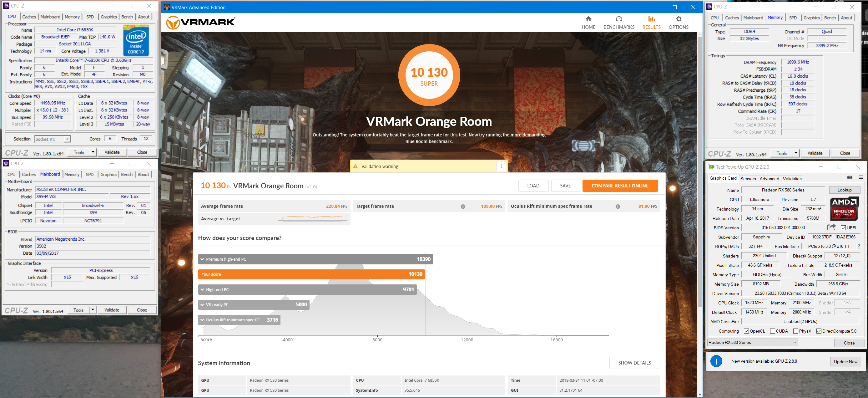
Task: Click the validation warning triangle icon
Action: click(355, 166)
